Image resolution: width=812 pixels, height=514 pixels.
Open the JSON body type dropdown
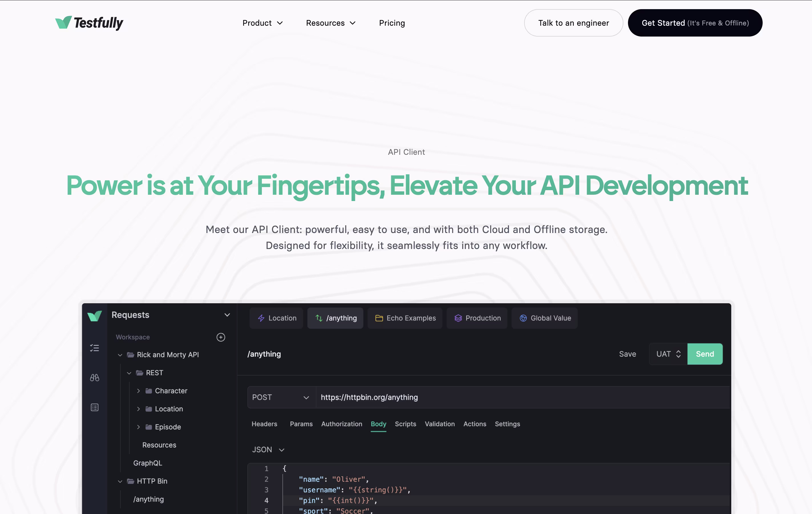coord(268,449)
